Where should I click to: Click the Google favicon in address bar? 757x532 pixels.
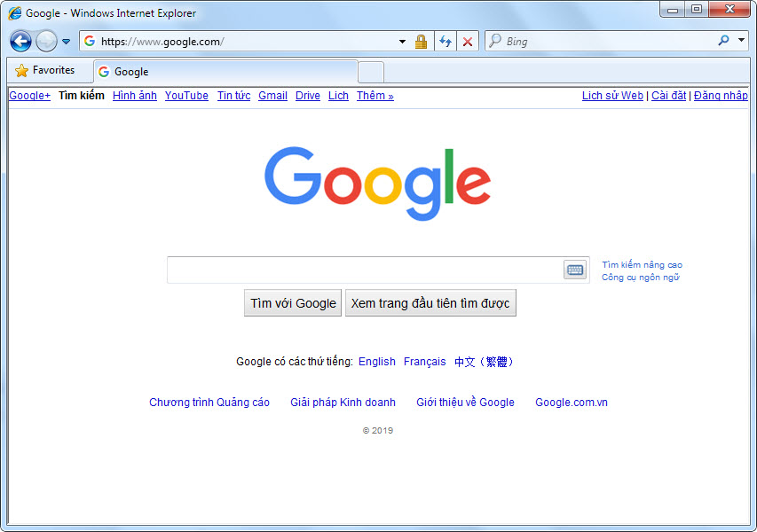90,41
